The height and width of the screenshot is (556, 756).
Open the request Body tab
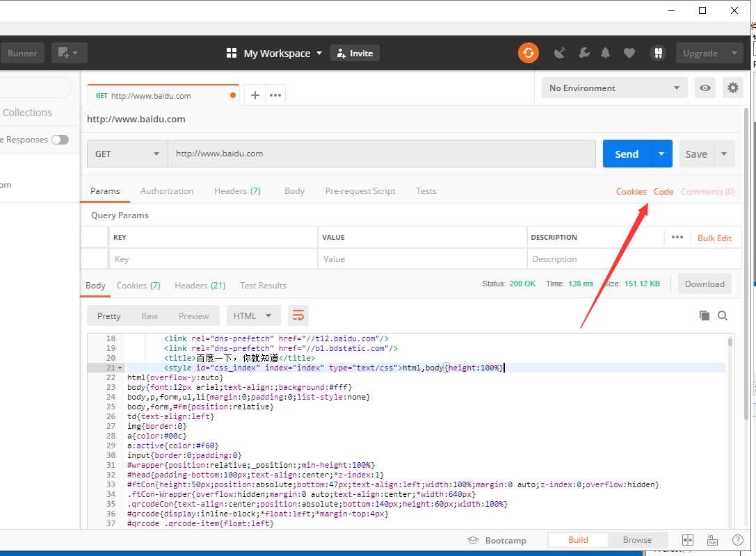tap(295, 191)
